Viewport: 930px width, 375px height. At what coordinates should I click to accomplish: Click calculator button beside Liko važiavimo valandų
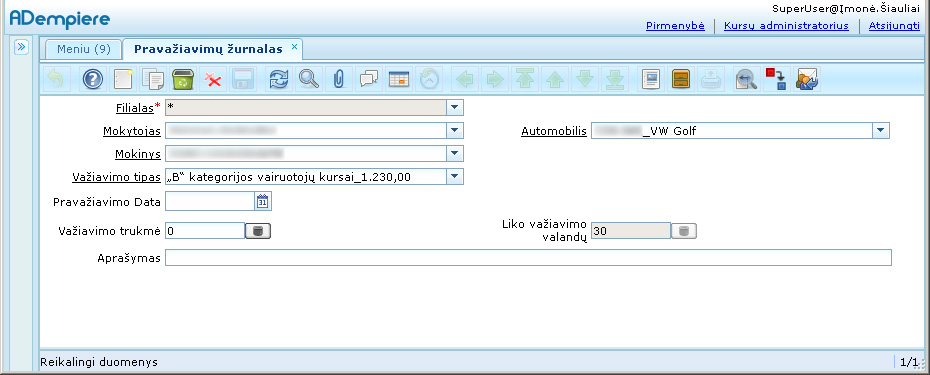[684, 231]
